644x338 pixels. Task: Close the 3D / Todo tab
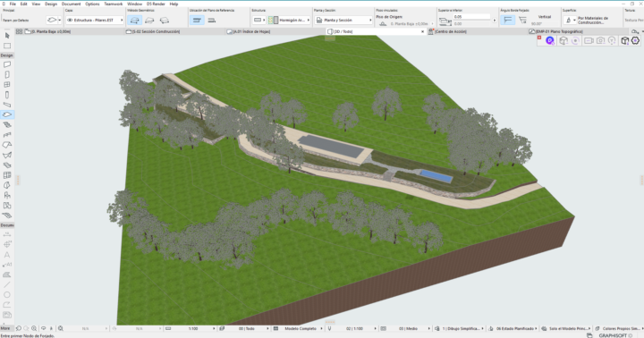[x=422, y=31]
